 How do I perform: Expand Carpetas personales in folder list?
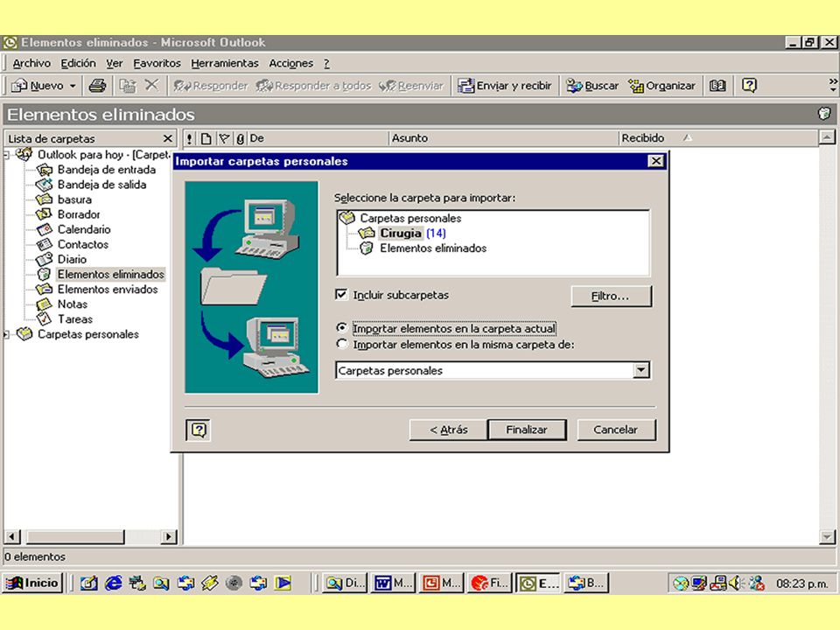point(6,334)
